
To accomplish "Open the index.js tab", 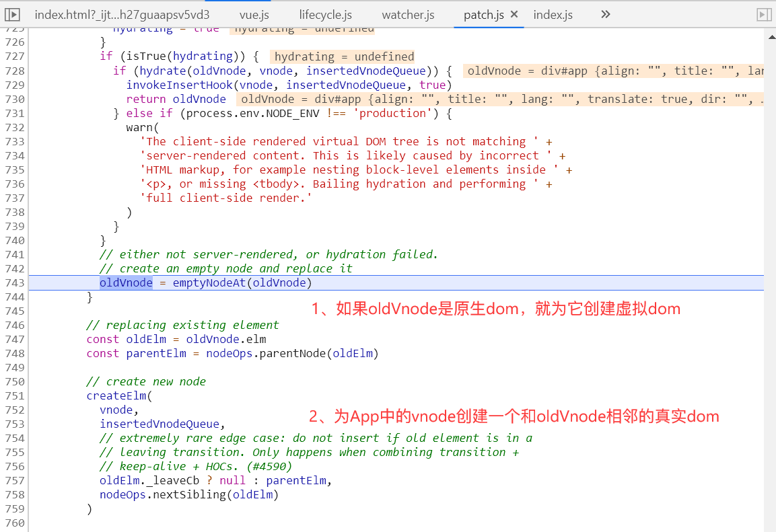I will (x=553, y=15).
